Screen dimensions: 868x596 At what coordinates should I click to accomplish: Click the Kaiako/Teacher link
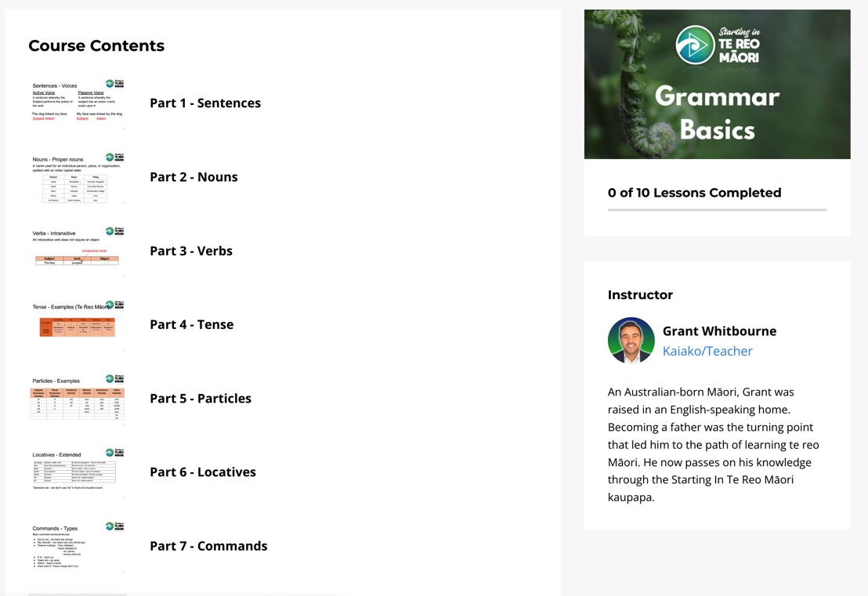(707, 351)
